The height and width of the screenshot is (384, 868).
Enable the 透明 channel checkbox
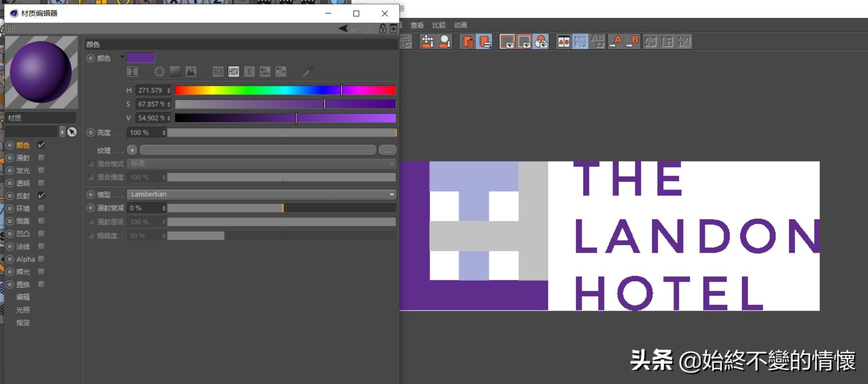pos(42,183)
